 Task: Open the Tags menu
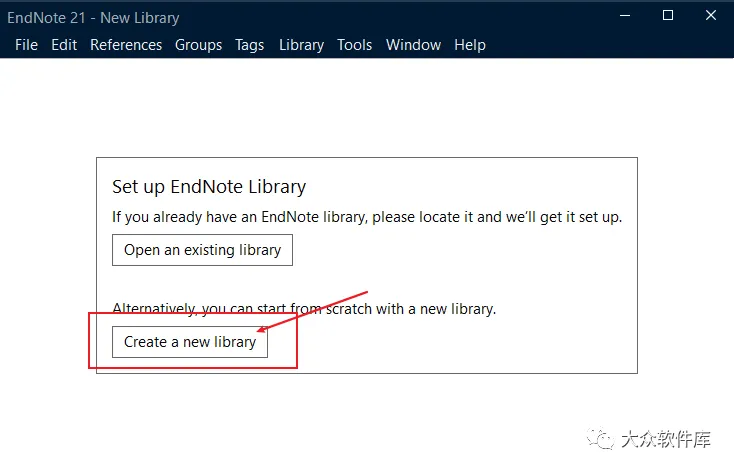250,45
